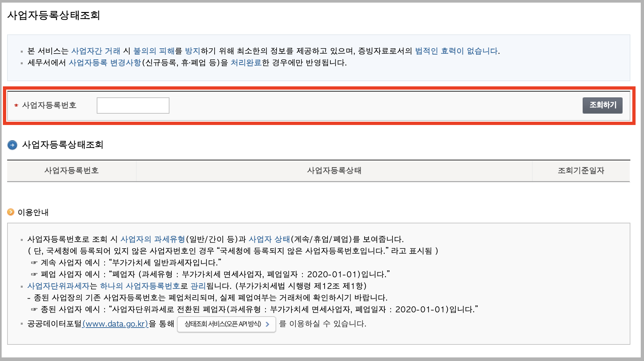
Task: Click blue text 사업자간 거래
Action: 96,51
